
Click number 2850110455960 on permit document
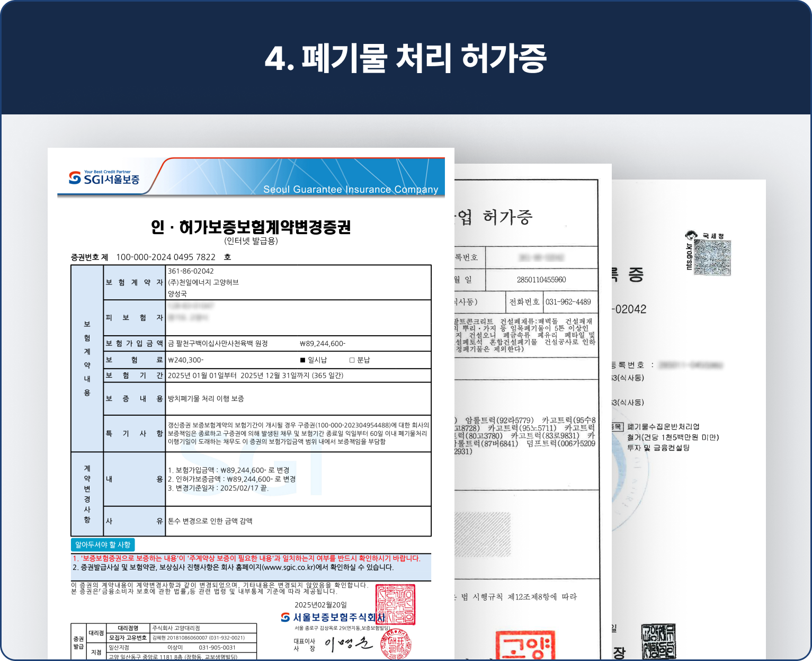point(541,280)
